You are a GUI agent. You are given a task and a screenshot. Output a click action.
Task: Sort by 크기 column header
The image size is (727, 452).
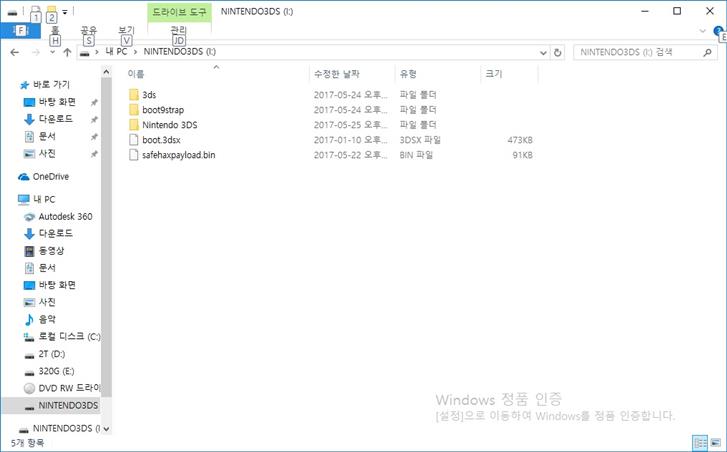pyautogui.click(x=494, y=74)
